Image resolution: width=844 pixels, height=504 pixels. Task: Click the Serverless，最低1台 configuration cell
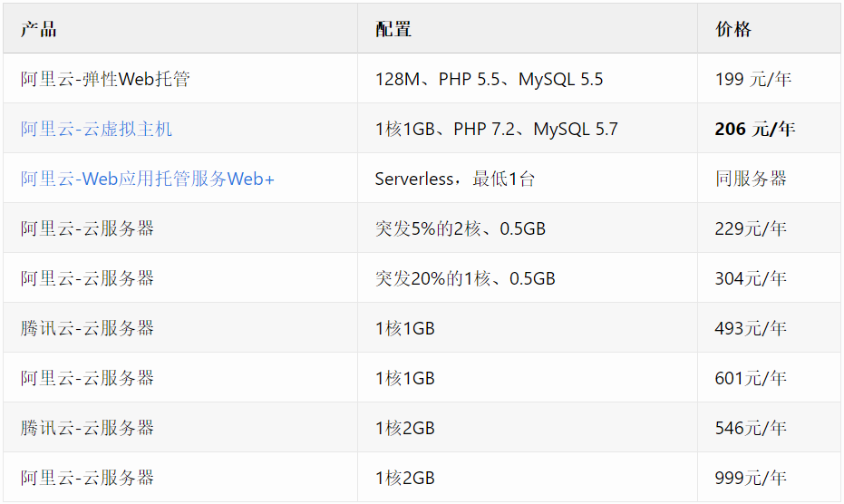coord(528,179)
